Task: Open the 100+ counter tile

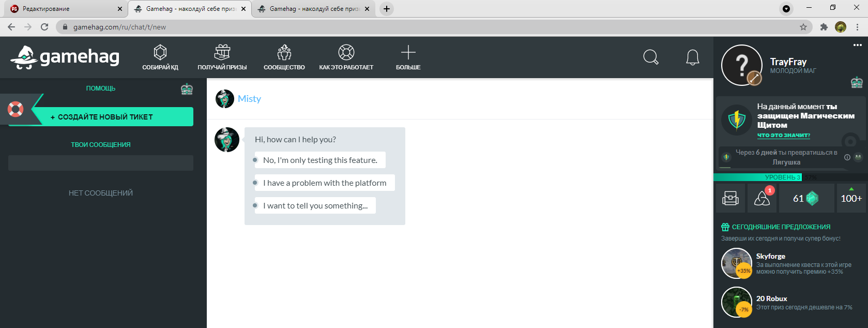Action: point(851,198)
